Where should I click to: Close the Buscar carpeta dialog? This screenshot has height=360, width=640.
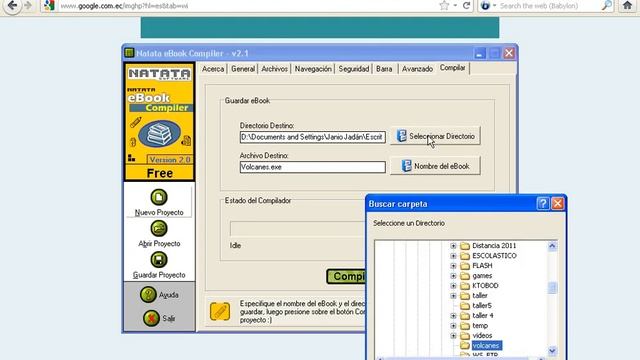(x=558, y=203)
